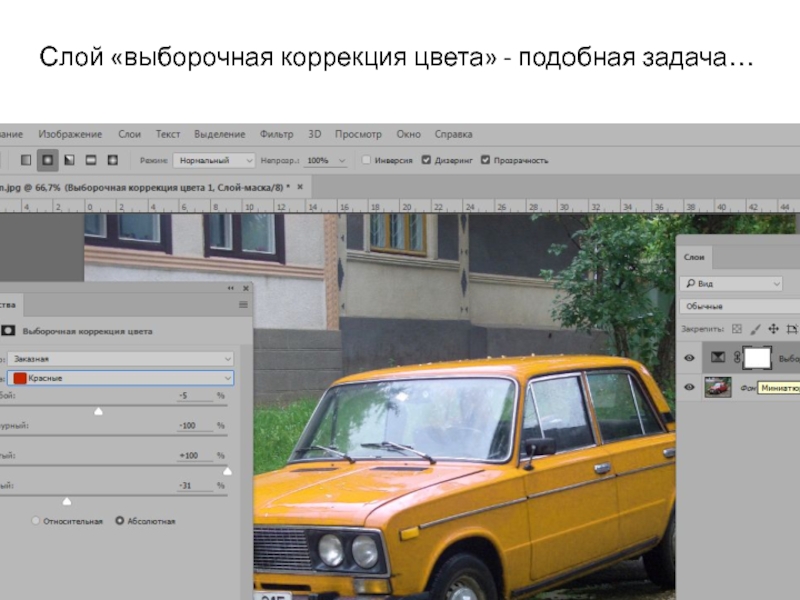Open the Нормальный blend mode dropdown

pos(214,160)
